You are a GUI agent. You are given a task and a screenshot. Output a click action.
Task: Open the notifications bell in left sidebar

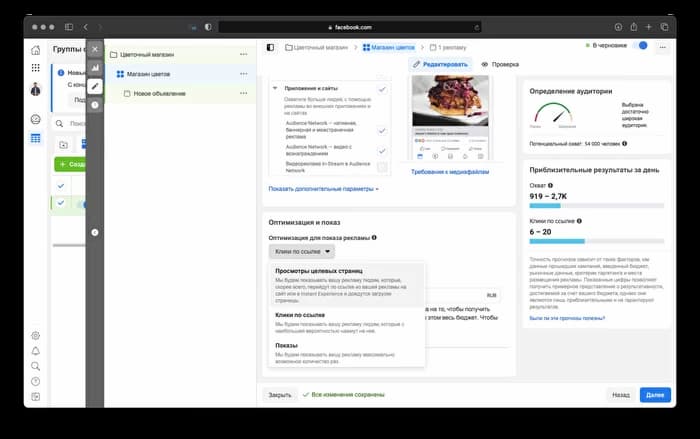[x=35, y=351]
